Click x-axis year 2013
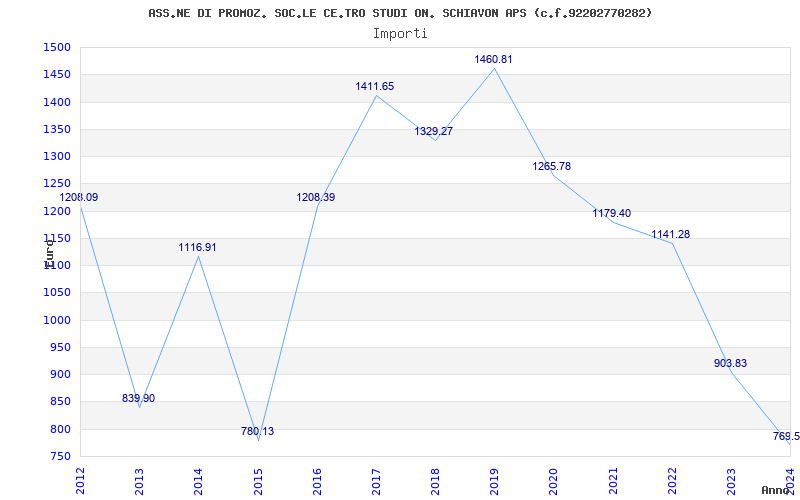Screen dimensions: 800x500 pyautogui.click(x=139, y=481)
